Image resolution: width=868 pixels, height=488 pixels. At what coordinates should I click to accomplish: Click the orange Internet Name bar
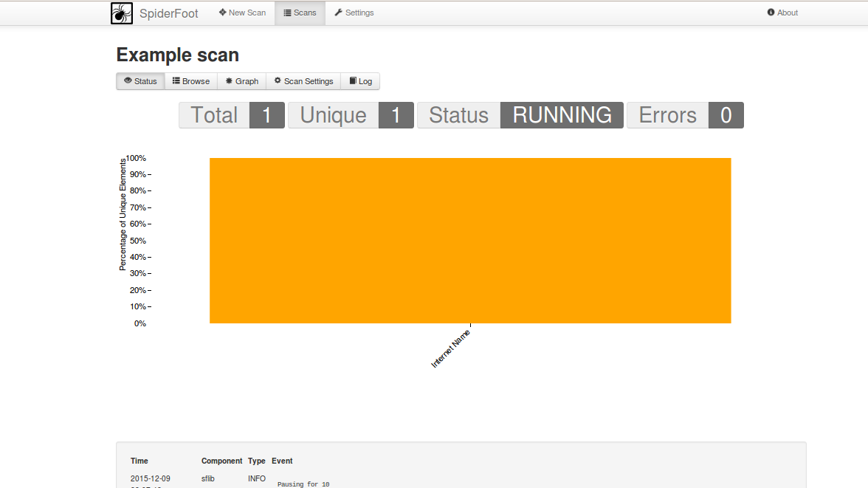470,241
